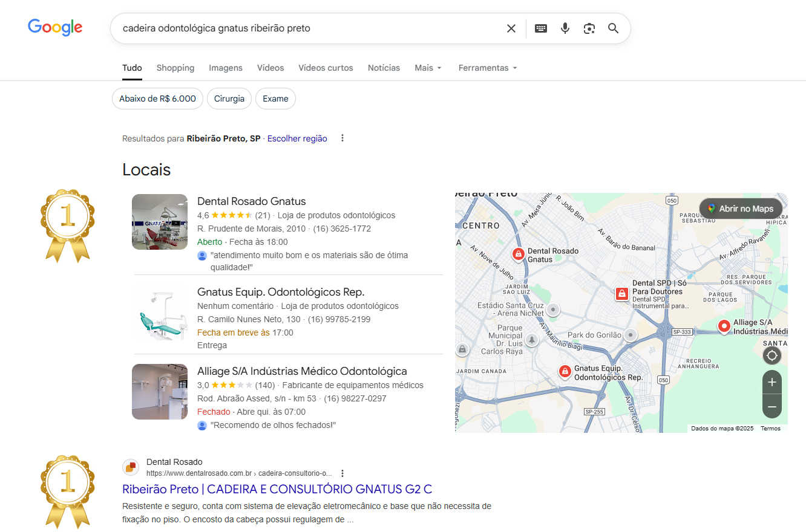This screenshot has width=806, height=532.
Task: Apply the Abaixo de R$ 6.000 filter
Action: coord(157,99)
